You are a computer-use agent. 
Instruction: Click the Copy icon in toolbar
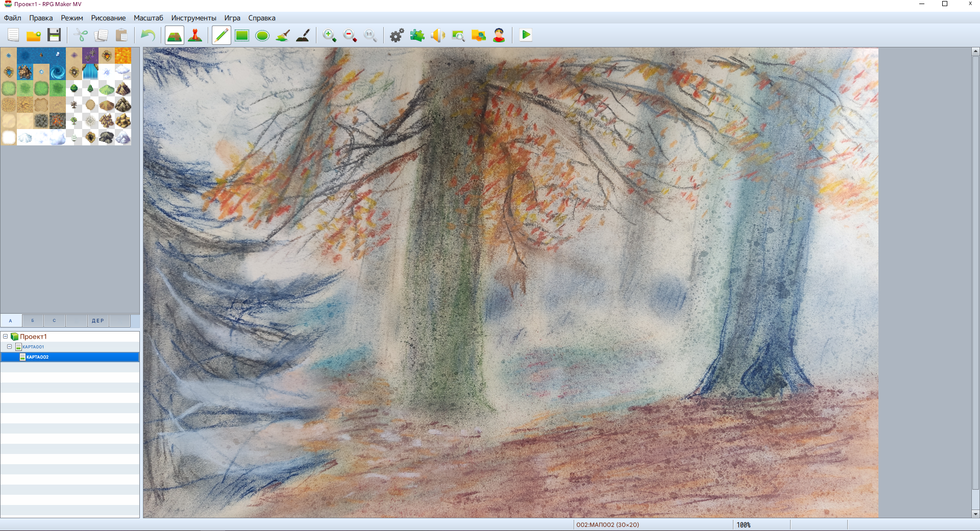pos(101,35)
